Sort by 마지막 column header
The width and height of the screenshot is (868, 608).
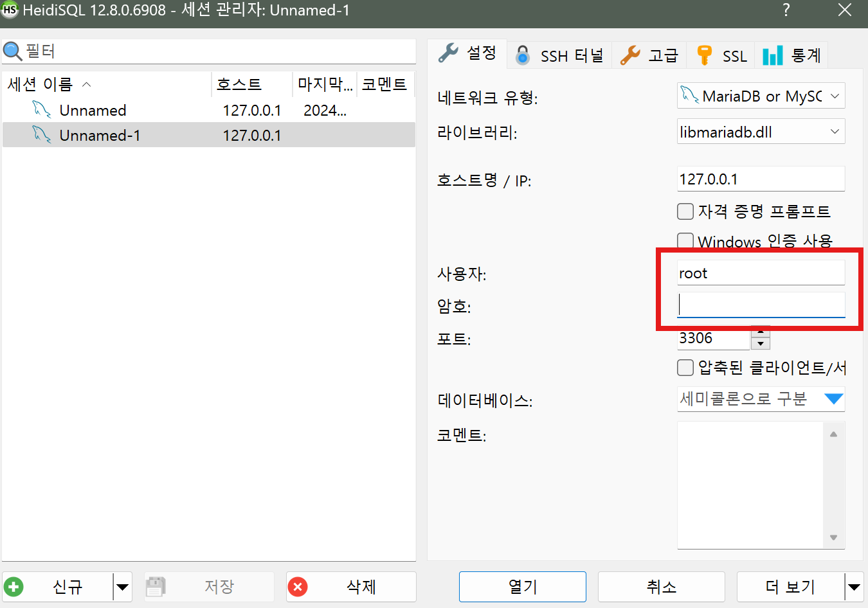(325, 84)
